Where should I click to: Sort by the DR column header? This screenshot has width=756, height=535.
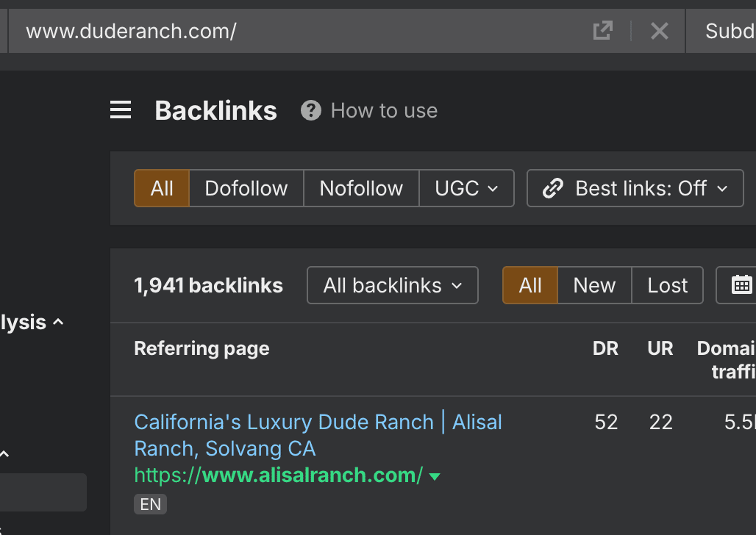[x=605, y=348]
